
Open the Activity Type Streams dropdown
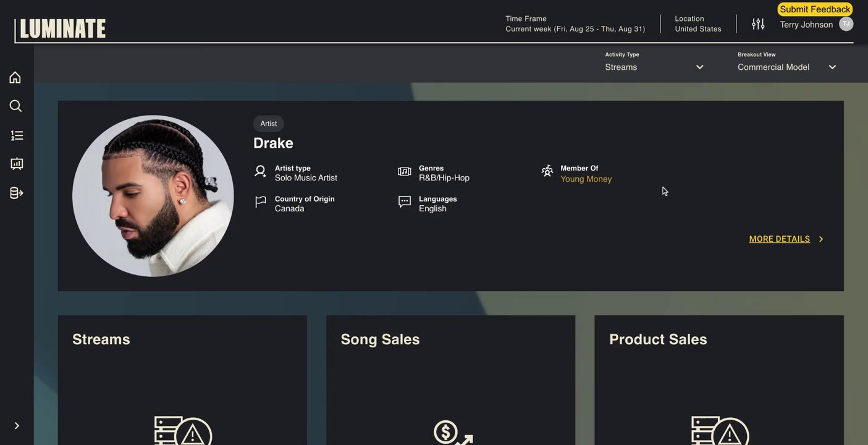(654, 67)
